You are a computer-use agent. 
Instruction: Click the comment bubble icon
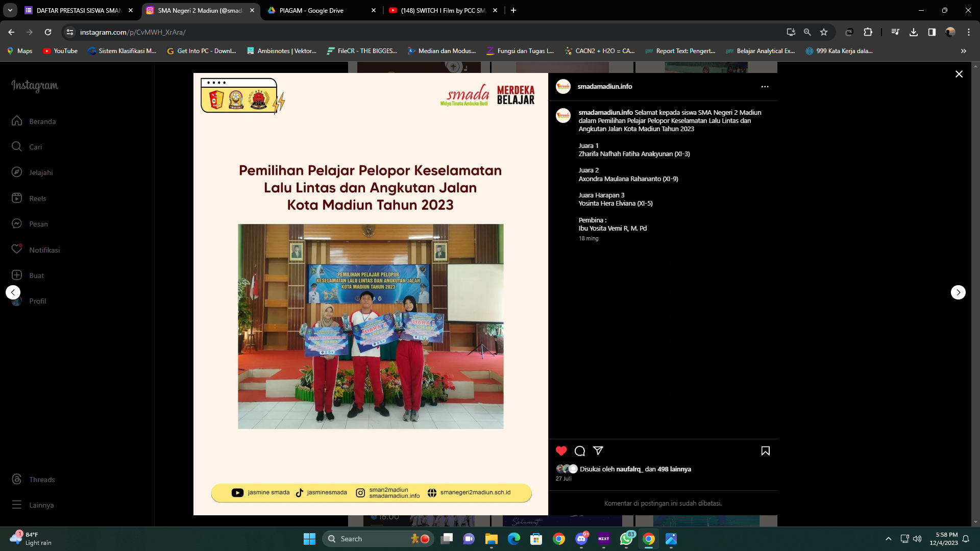(x=580, y=451)
